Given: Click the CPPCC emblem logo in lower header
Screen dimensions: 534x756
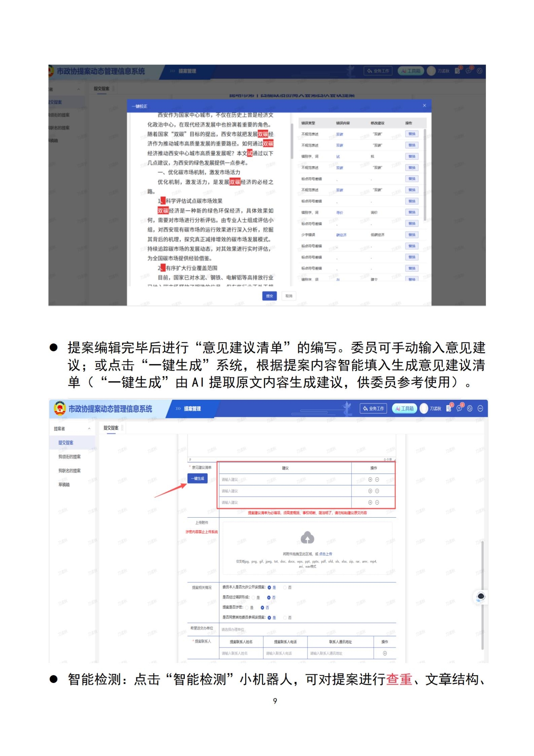Looking at the screenshot, I should (x=59, y=408).
